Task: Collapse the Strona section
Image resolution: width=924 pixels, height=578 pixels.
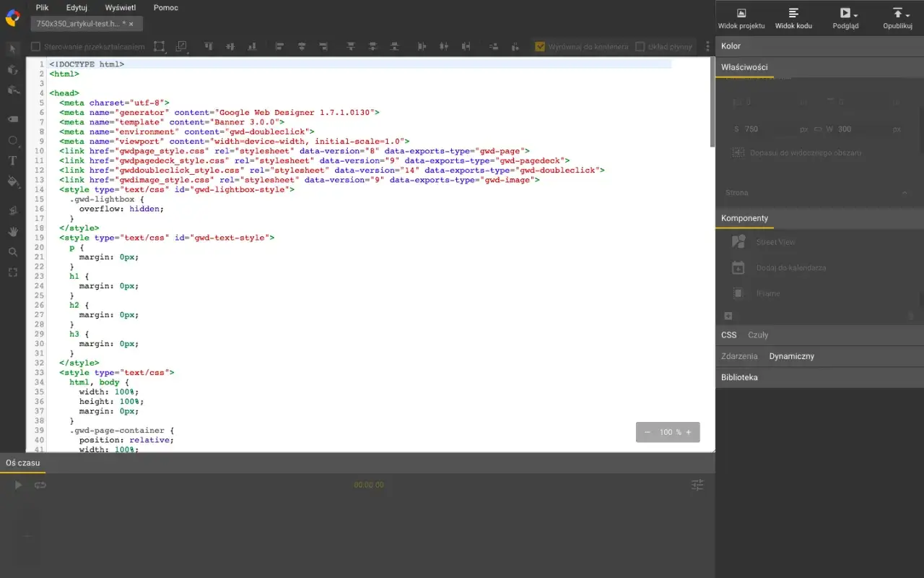Action: pos(905,193)
